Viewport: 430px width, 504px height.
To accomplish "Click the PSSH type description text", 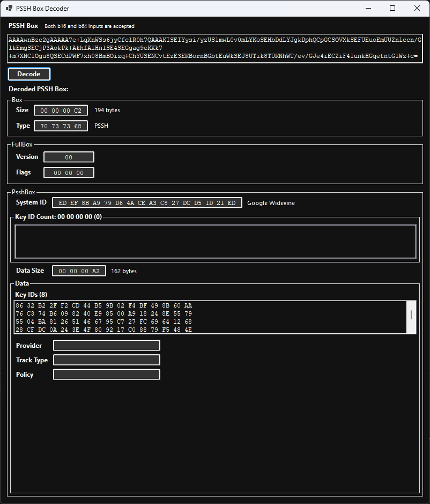I will click(101, 126).
